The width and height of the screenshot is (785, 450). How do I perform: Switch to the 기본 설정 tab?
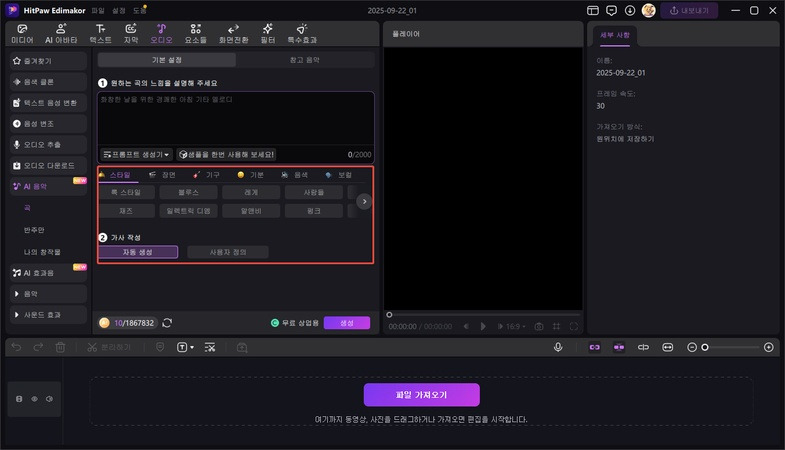[x=167, y=60]
